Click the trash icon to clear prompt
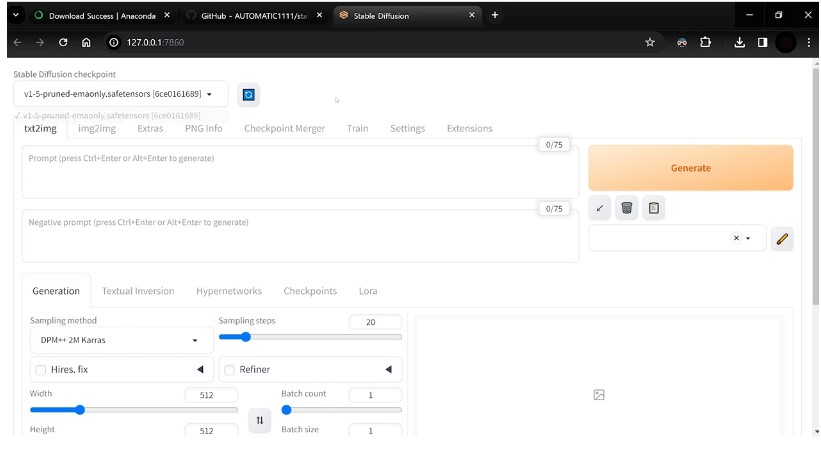The width and height of the screenshot is (821, 461). coord(627,208)
